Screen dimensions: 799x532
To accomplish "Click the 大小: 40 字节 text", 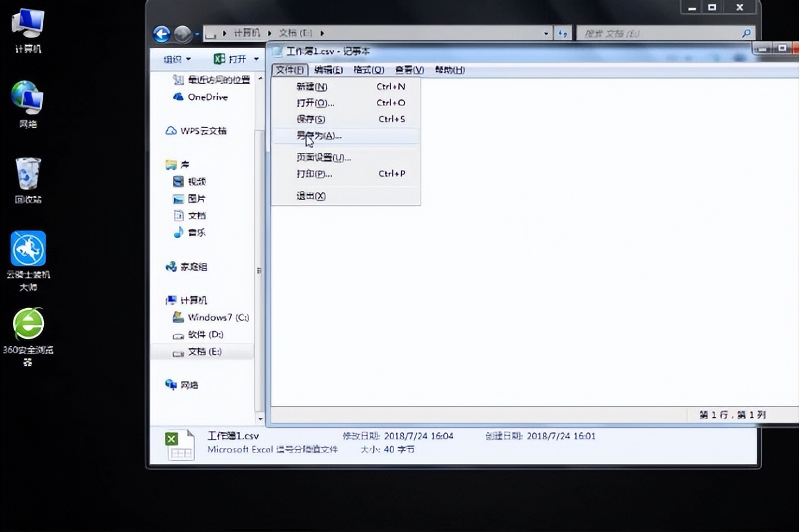I will (388, 450).
